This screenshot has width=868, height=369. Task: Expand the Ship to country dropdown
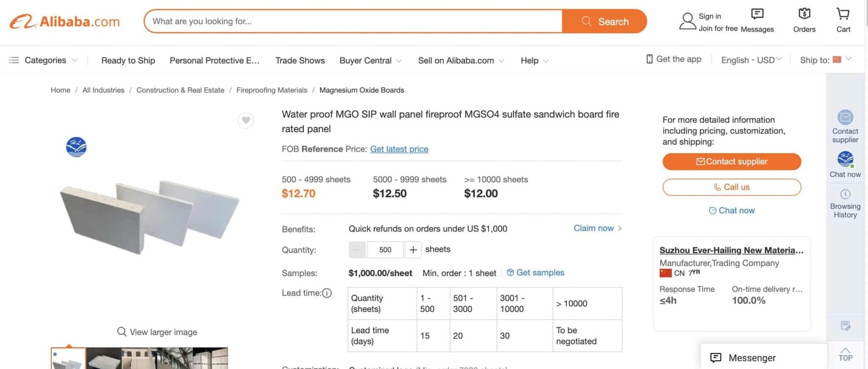826,60
